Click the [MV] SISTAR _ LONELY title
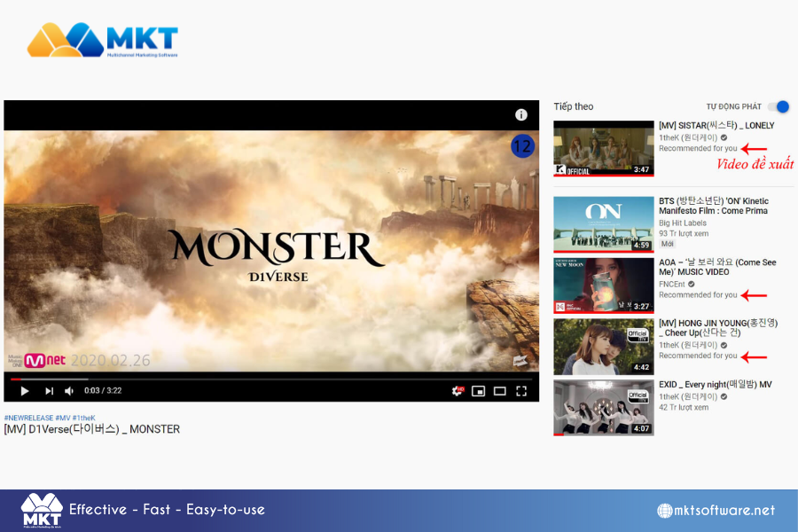This screenshot has width=798, height=532. point(716,126)
